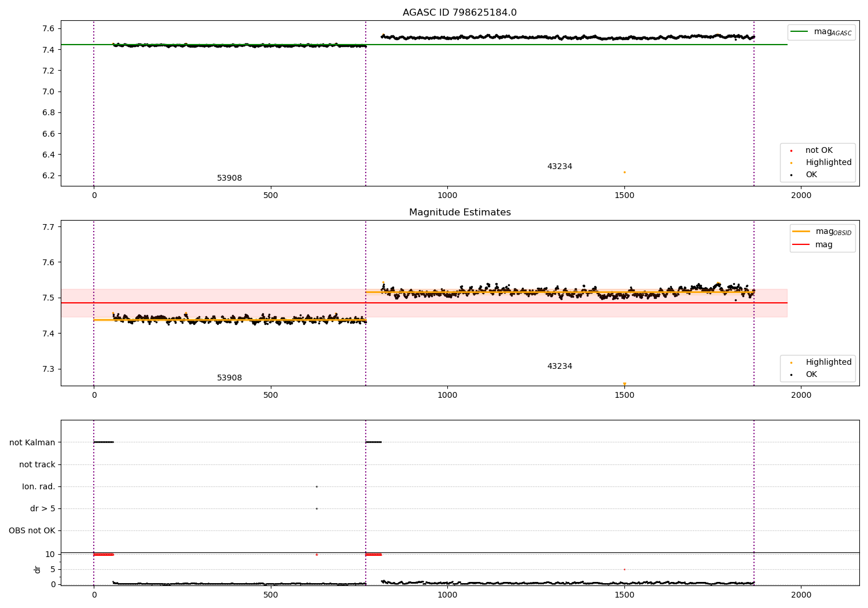868x608 pixels.
Task: Select 'Highlighted' in the top plot legend
Action: [829, 163]
